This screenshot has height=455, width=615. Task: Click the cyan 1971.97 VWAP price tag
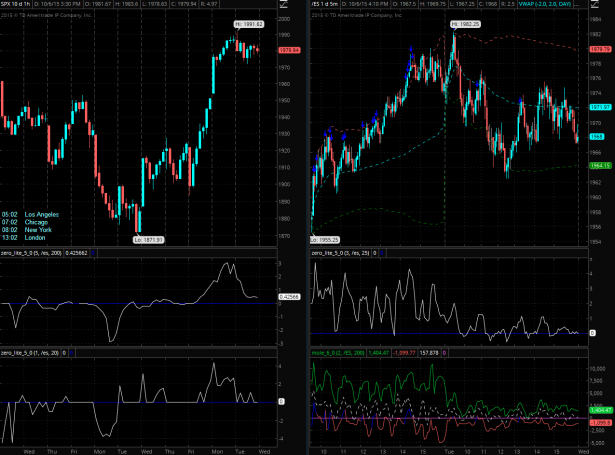pos(600,106)
